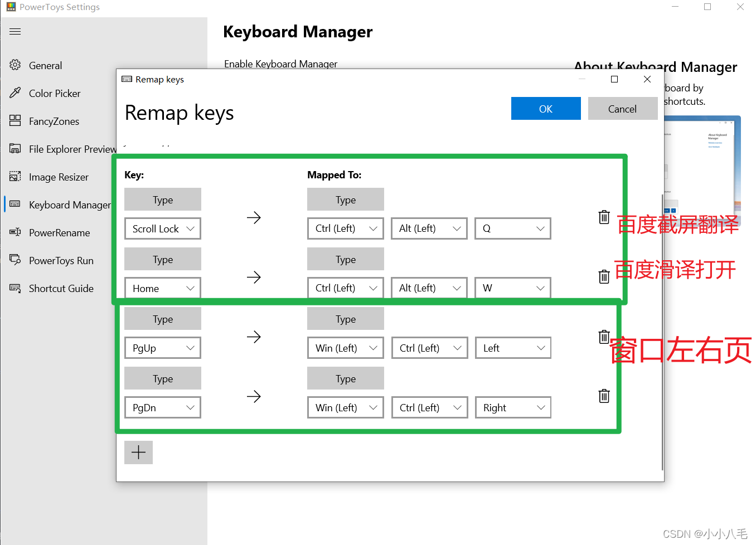Click Type button above Left mapping
The image size is (756, 545).
(x=346, y=319)
